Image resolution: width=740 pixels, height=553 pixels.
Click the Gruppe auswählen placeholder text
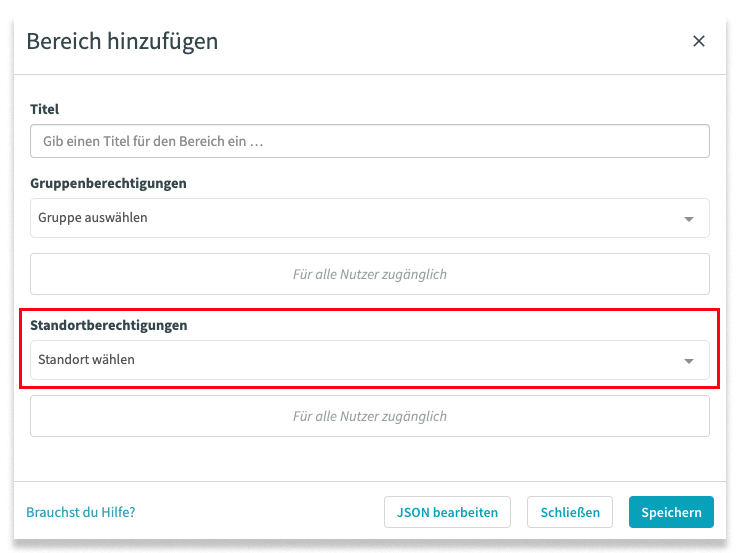click(93, 218)
